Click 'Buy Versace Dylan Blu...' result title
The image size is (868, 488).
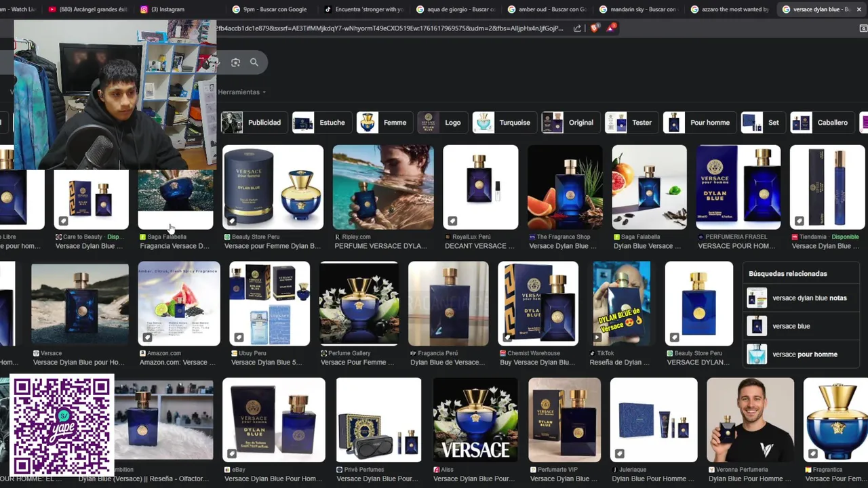click(537, 362)
